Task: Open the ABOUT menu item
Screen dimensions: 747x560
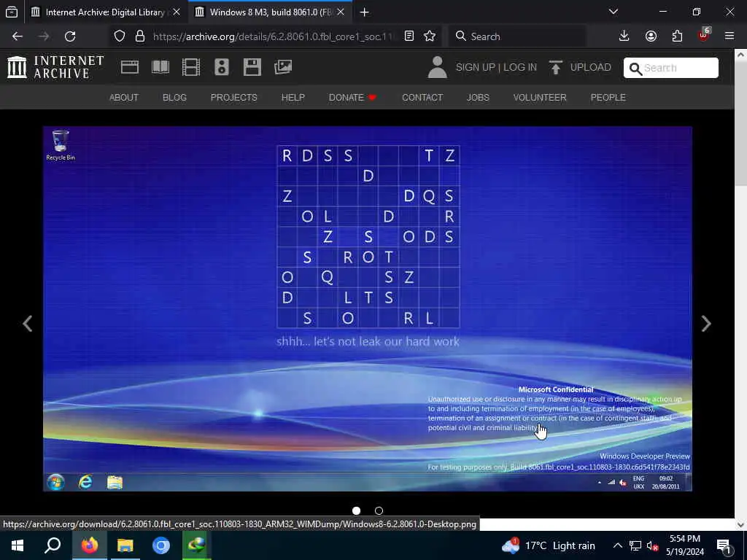Action: click(124, 98)
